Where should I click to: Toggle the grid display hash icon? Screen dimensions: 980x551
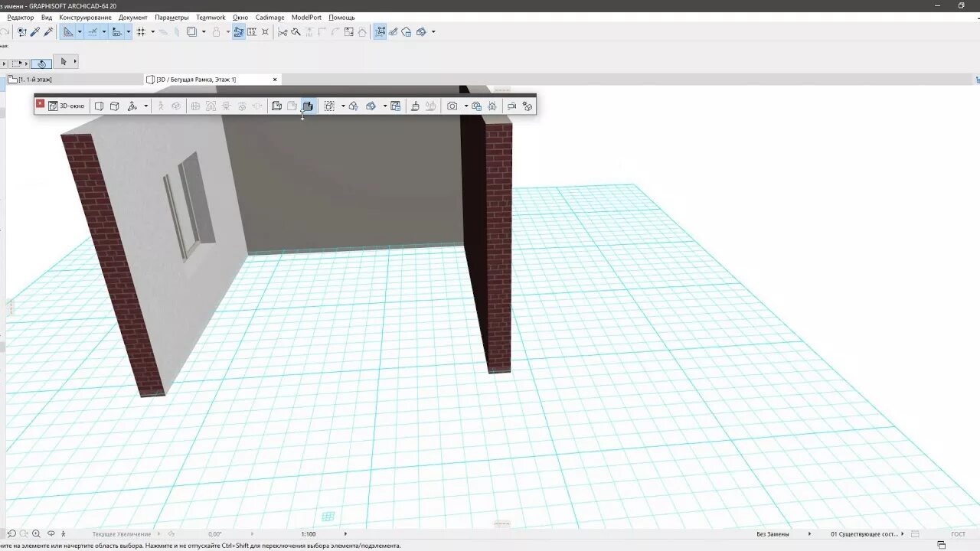(x=141, y=31)
